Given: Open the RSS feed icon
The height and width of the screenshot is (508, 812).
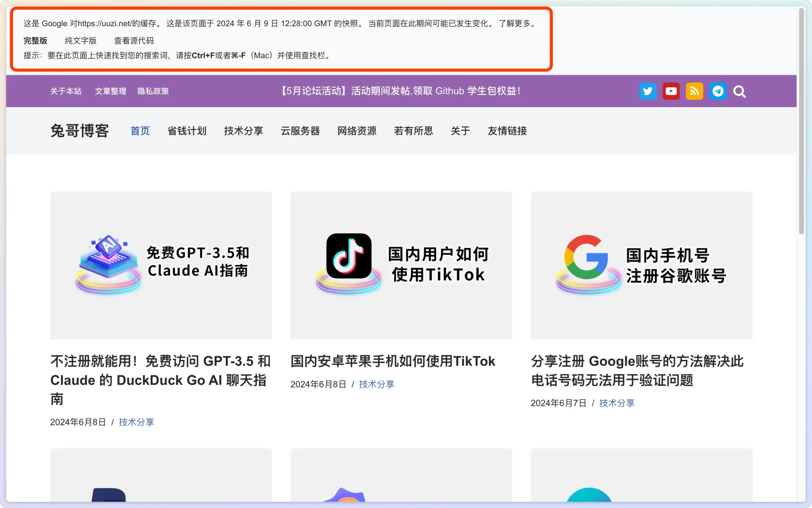Looking at the screenshot, I should [x=694, y=91].
